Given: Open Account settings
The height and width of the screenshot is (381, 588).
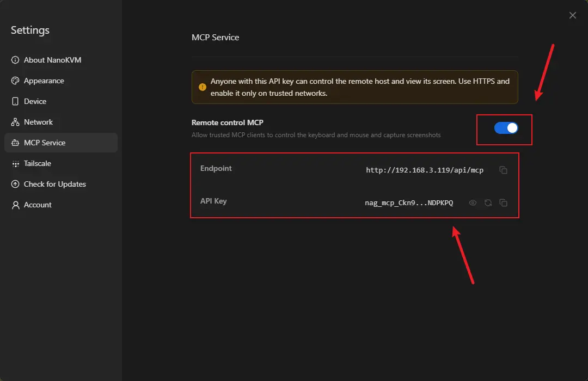Looking at the screenshot, I should 61,205.
